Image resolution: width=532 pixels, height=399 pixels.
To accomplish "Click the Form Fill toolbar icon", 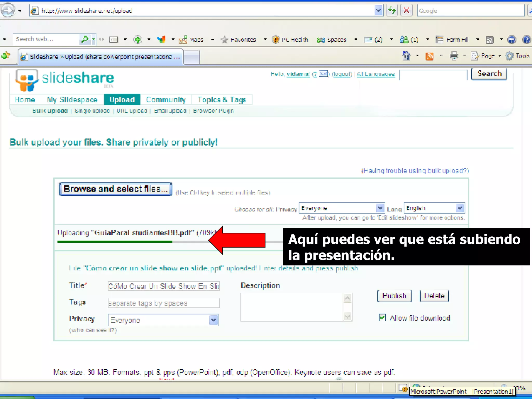I will [x=439, y=40].
